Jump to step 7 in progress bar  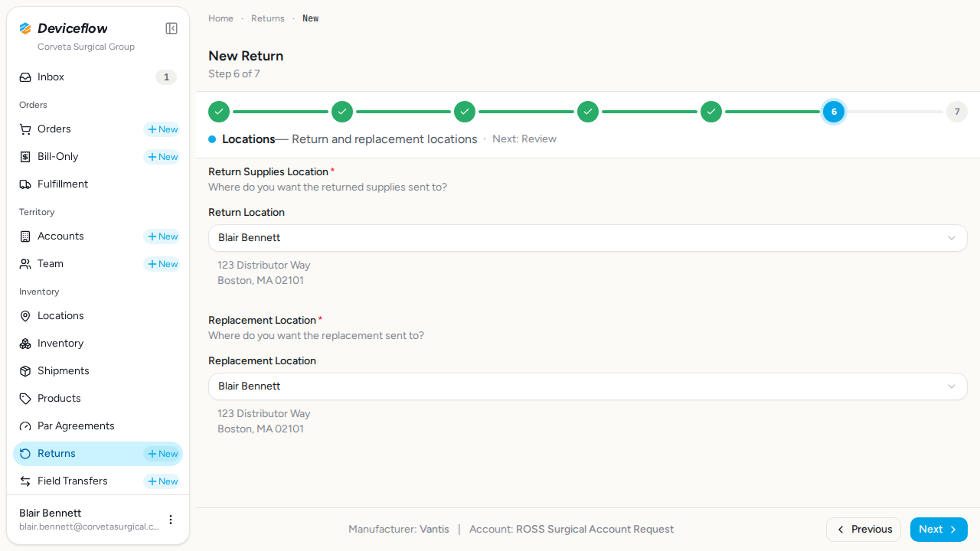click(x=957, y=112)
